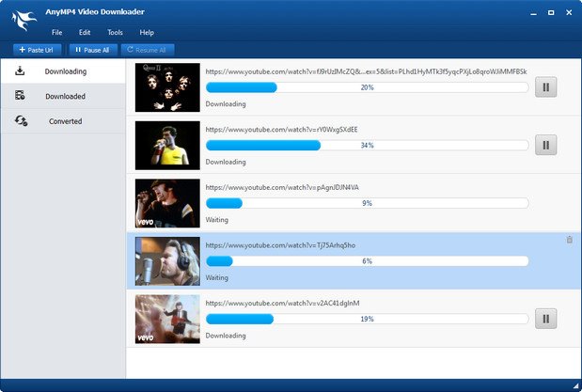Pause the 19% download
The image size is (582, 392).
(x=545, y=319)
